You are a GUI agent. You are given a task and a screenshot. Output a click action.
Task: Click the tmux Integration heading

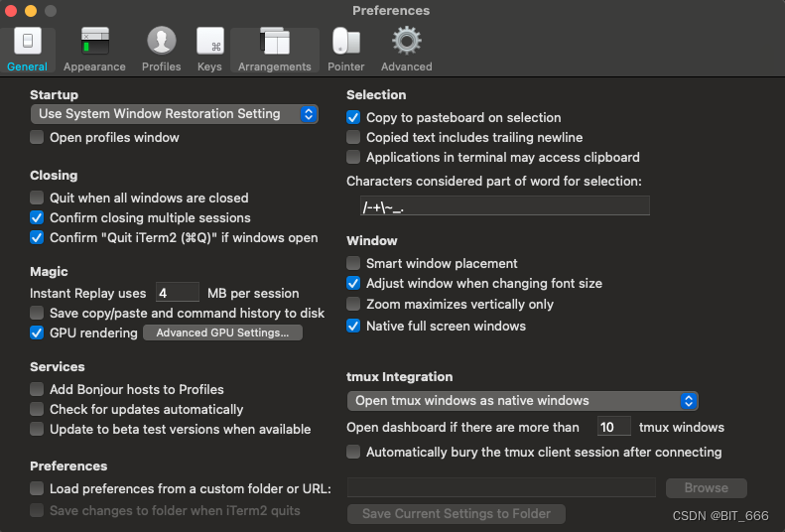[400, 377]
